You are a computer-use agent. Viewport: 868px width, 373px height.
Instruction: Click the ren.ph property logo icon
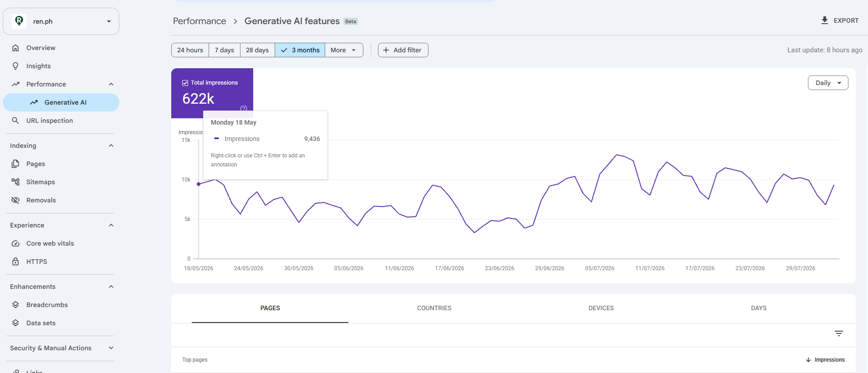click(x=19, y=21)
